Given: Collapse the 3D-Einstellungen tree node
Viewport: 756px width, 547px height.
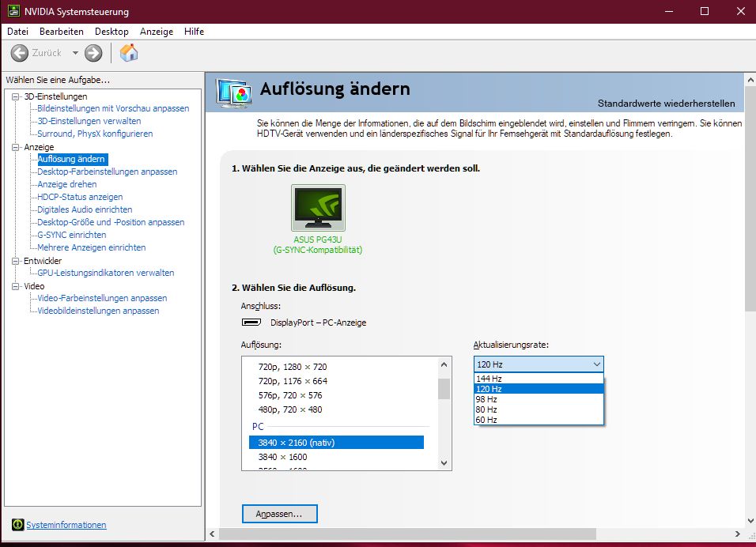Looking at the screenshot, I should point(16,96).
